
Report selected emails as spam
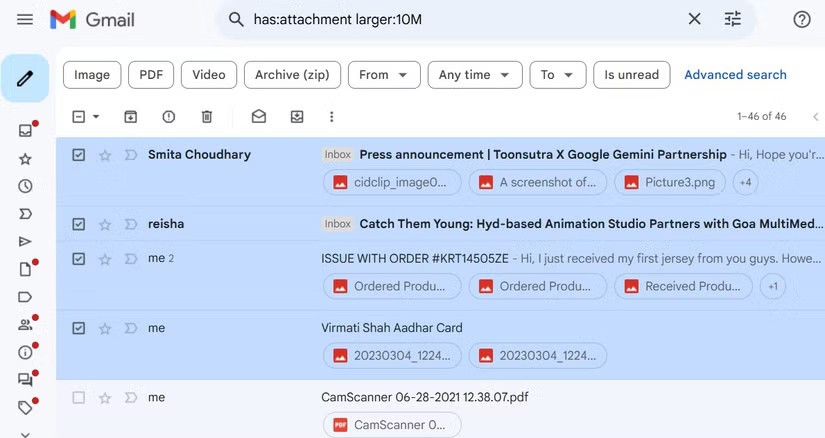coord(168,117)
